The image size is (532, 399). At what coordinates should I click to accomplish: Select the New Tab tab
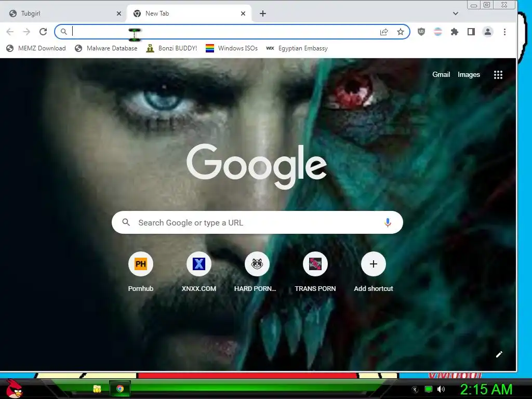click(x=189, y=14)
